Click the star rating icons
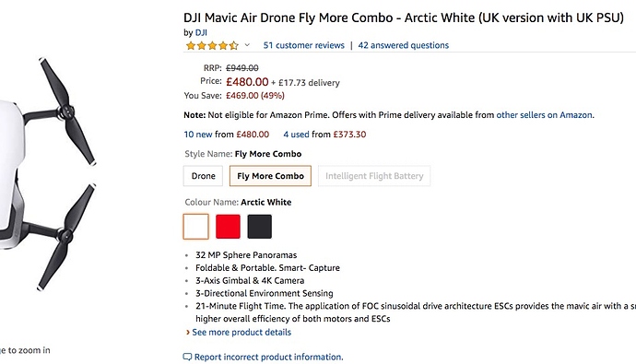This screenshot has width=636, height=364. tap(212, 45)
